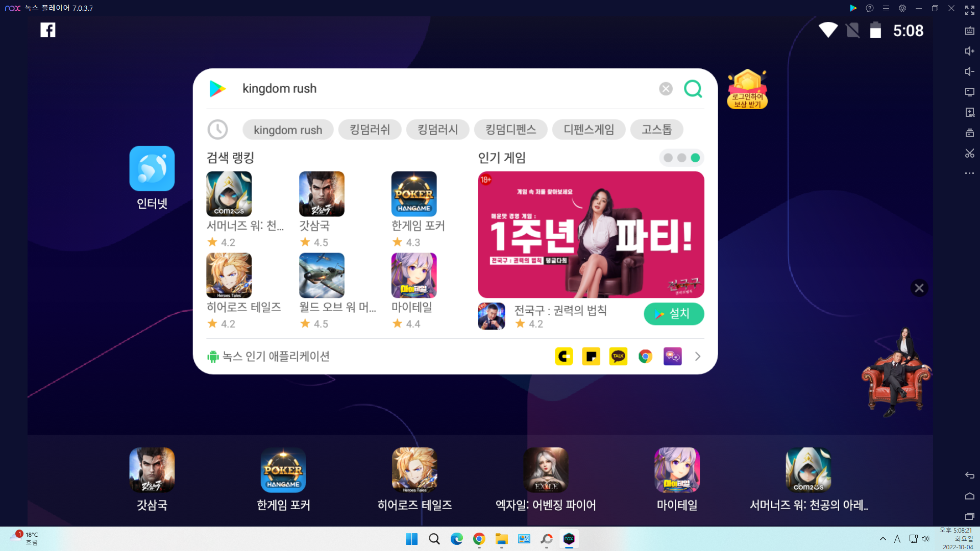Screen dimensions: 980x551
Task: Open the sidebar overflow (…) menu
Action: [969, 173]
